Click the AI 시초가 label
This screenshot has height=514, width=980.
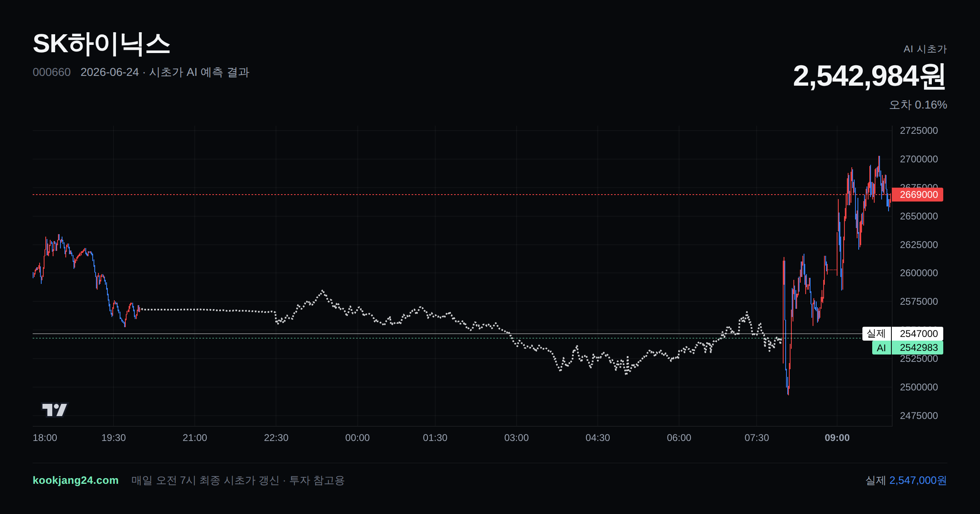tap(925, 49)
